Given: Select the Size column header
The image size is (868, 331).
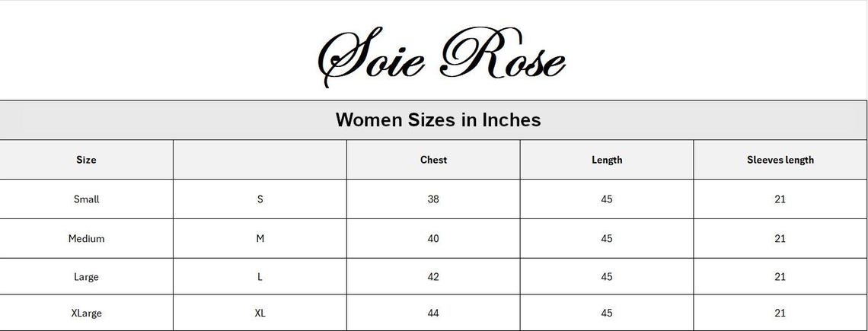Looking at the screenshot, I should click(x=86, y=160).
